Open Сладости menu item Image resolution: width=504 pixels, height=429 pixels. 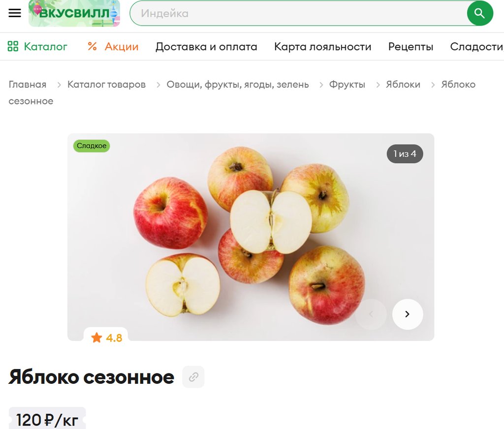[476, 47]
